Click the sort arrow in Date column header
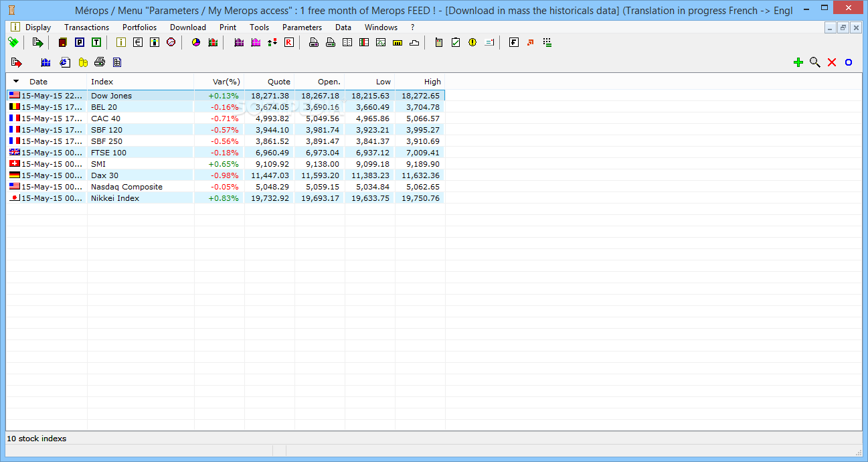This screenshot has width=868, height=462. pyautogui.click(x=16, y=81)
